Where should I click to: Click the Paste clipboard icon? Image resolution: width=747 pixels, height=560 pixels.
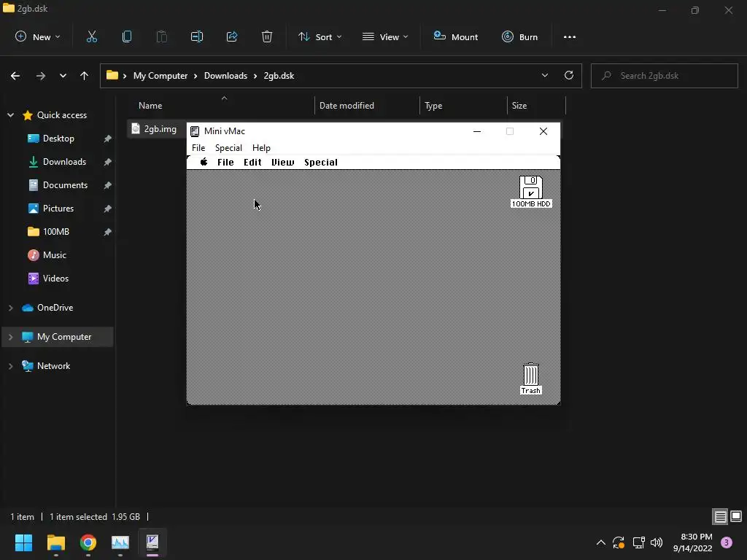(161, 36)
